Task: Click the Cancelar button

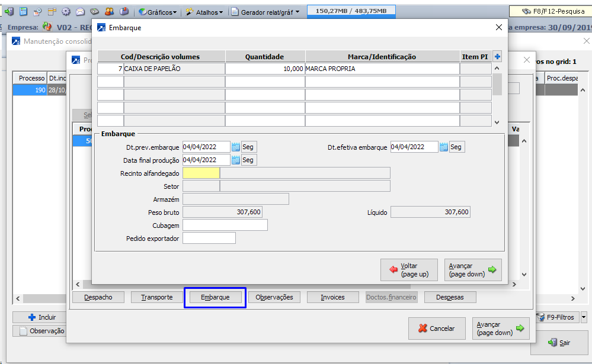Action: coord(437,328)
